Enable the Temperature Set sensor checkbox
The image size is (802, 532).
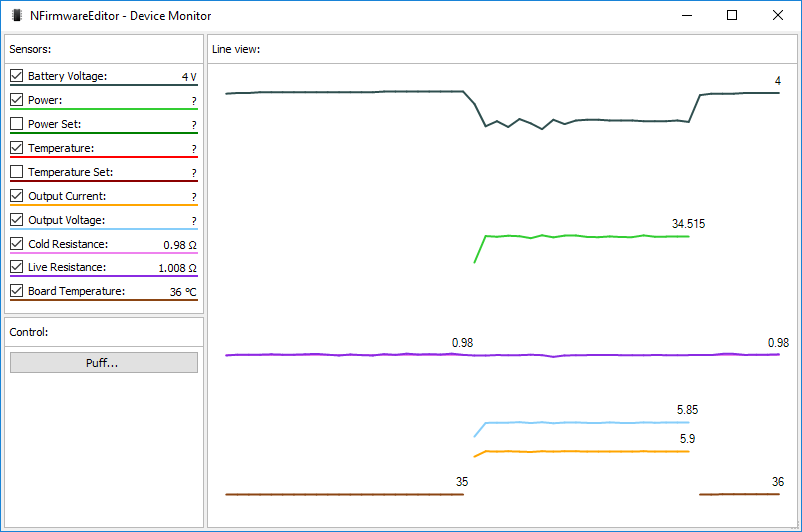[16, 172]
